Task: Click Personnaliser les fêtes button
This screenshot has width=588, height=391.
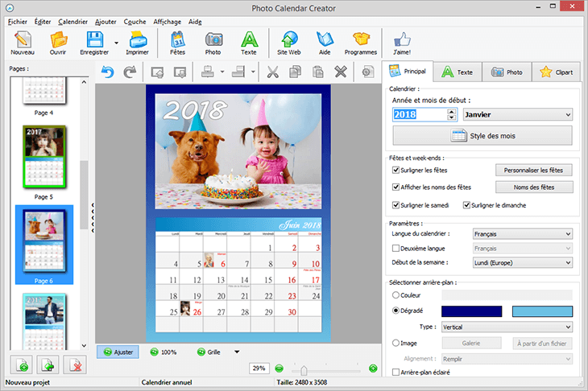Action: click(534, 170)
